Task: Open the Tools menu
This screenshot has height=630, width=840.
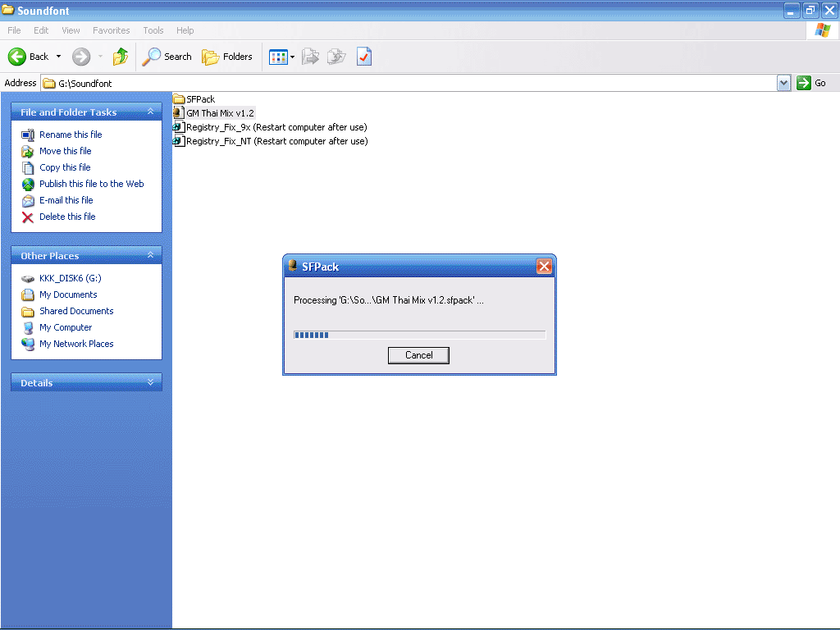Action: [x=153, y=30]
